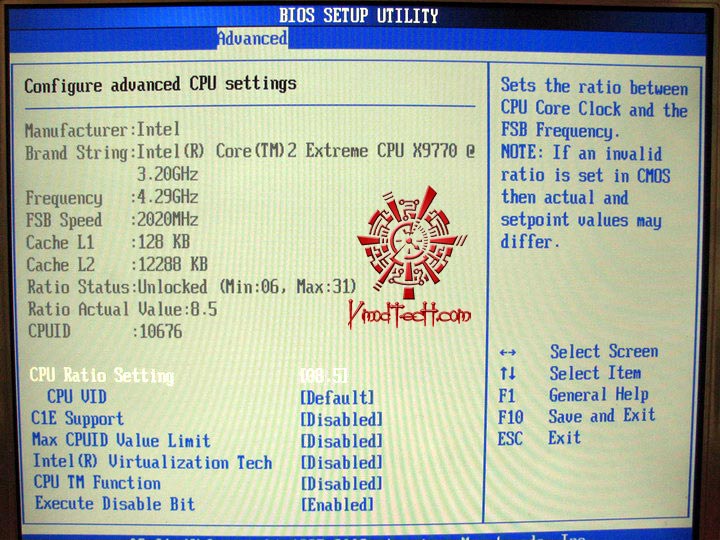Click the FSB Speed 2020MHz line
This screenshot has height=540, width=720.
pos(112,219)
